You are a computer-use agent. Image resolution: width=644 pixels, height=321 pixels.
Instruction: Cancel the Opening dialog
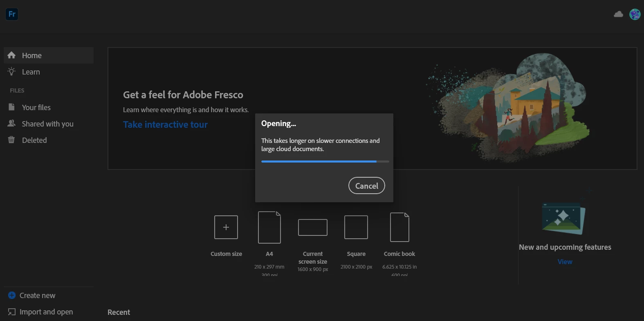coord(367,185)
